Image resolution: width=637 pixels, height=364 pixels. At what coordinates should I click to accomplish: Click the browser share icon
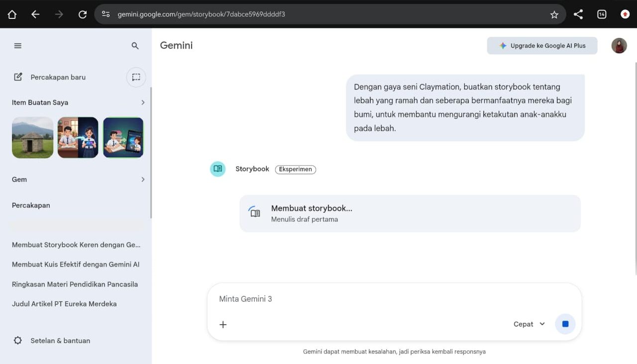(578, 14)
